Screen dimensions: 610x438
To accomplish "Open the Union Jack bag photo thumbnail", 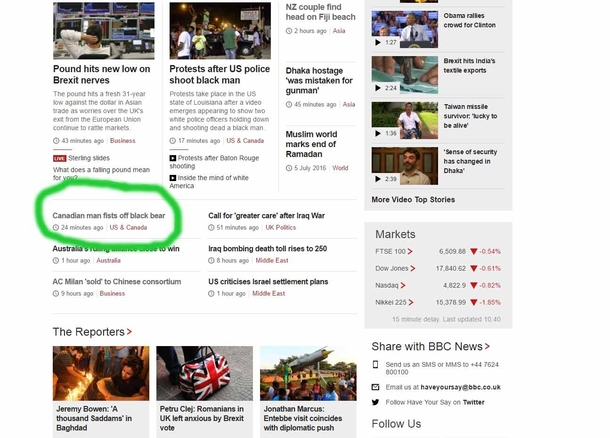I will coord(205,373).
